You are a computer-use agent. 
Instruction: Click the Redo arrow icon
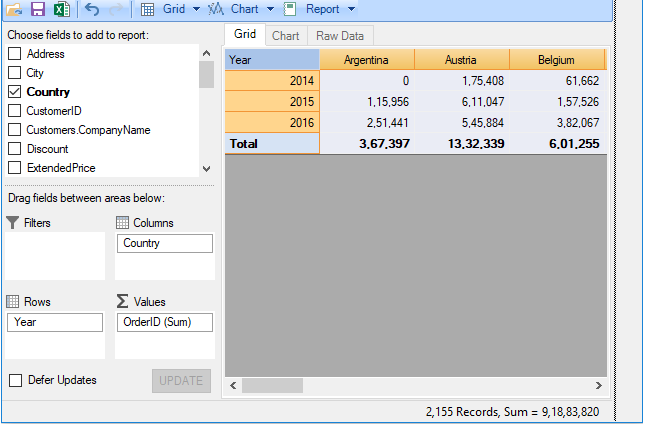(117, 9)
